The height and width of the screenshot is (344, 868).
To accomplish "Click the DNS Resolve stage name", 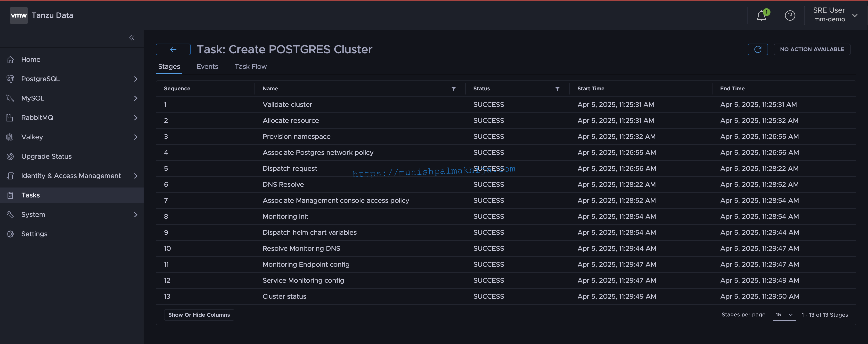I will (283, 184).
